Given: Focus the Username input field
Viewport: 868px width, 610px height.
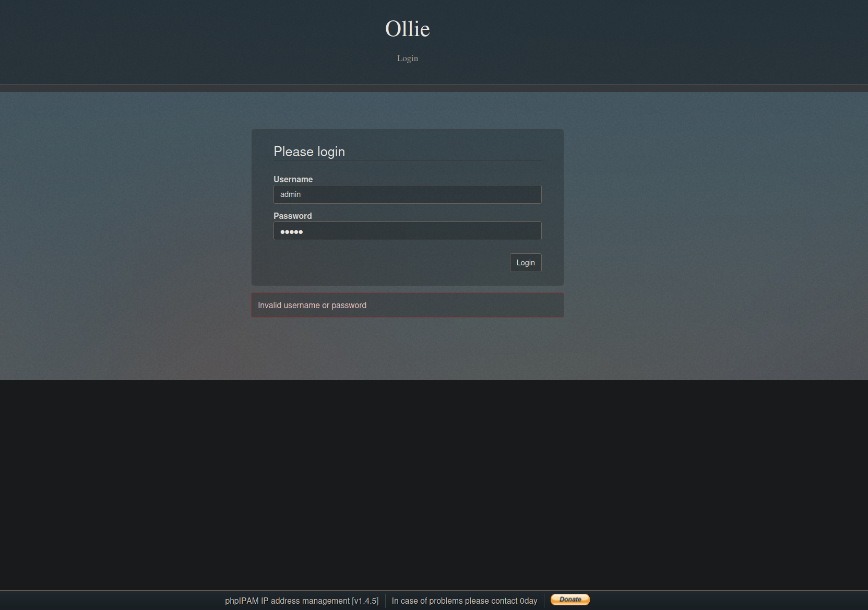Looking at the screenshot, I should (407, 194).
